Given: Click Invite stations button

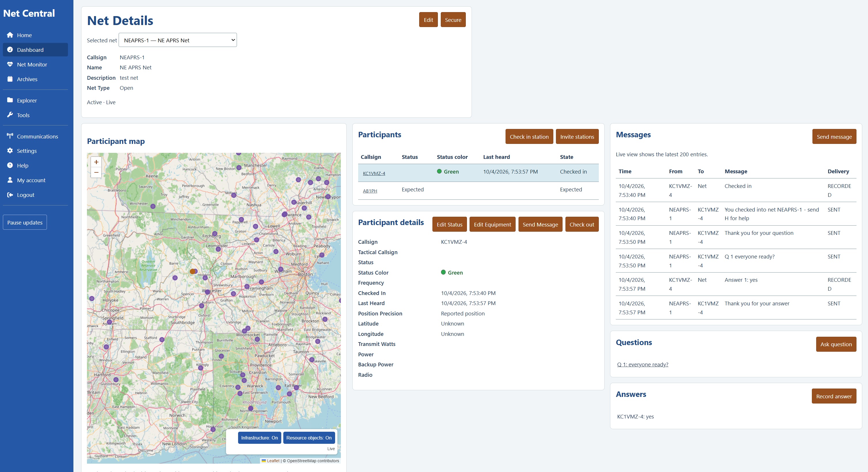Looking at the screenshot, I should click(577, 137).
